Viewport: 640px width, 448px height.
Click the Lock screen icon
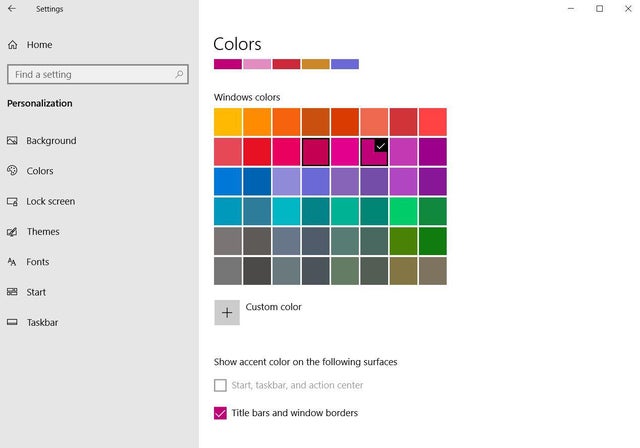click(12, 202)
